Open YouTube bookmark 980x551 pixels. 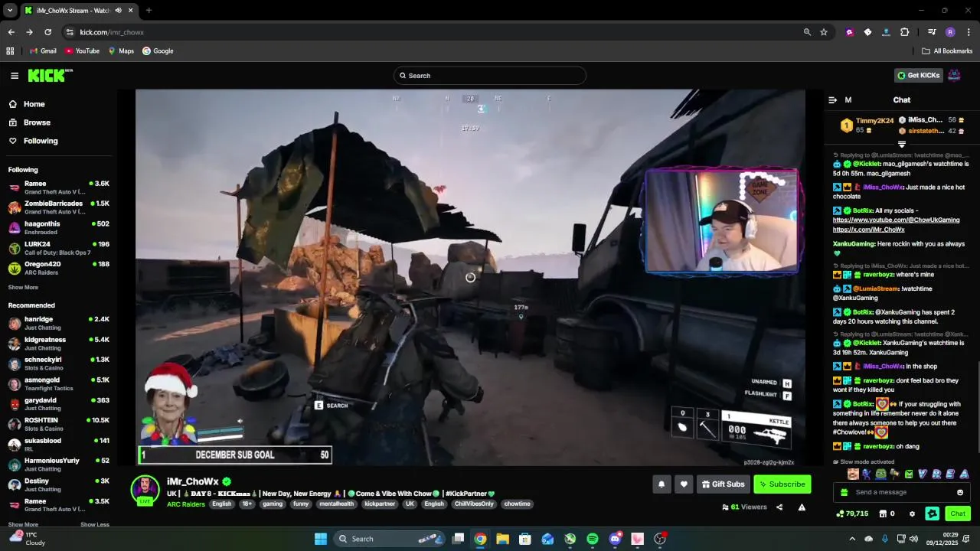pyautogui.click(x=82, y=51)
